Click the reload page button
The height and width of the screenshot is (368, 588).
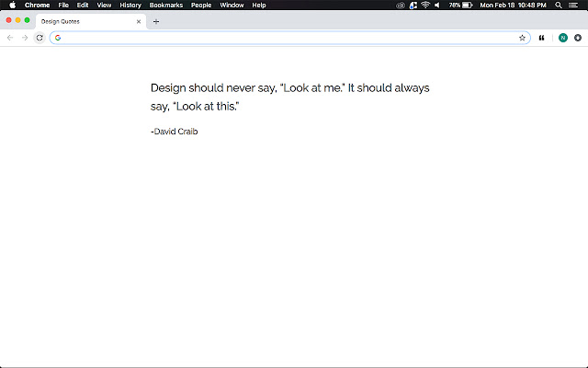(x=40, y=38)
